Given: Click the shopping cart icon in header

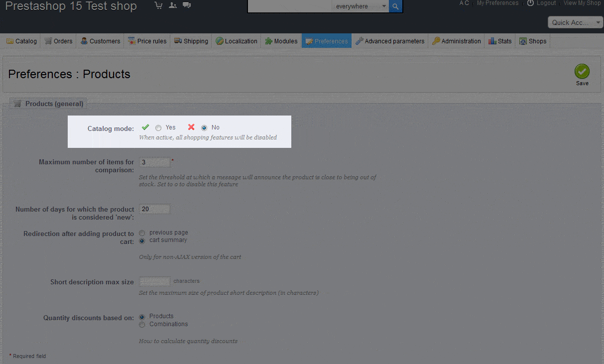Looking at the screenshot, I should coord(158,5).
